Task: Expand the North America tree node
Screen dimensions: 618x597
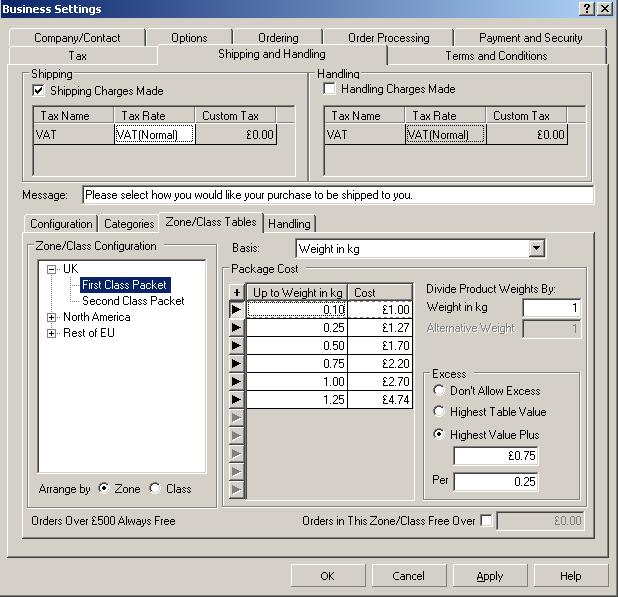Action: [x=52, y=317]
